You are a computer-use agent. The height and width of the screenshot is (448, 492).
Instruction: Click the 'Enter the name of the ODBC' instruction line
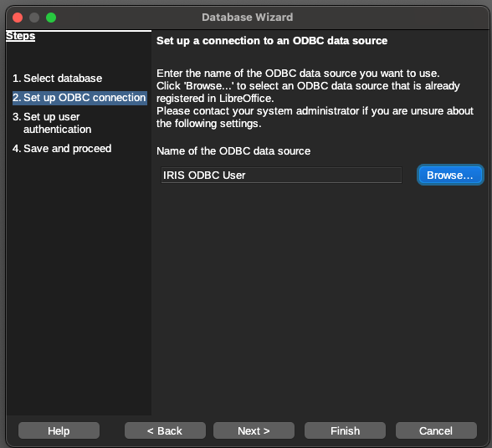click(298, 74)
